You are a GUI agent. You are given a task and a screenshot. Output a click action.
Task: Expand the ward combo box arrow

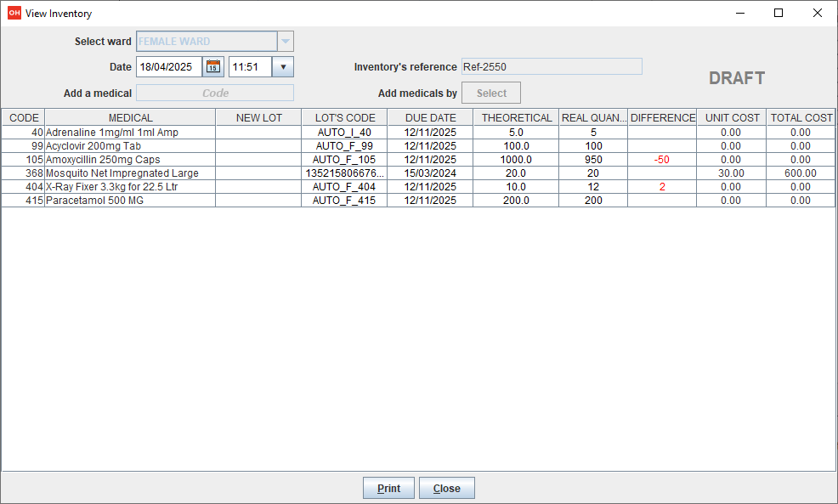(286, 41)
